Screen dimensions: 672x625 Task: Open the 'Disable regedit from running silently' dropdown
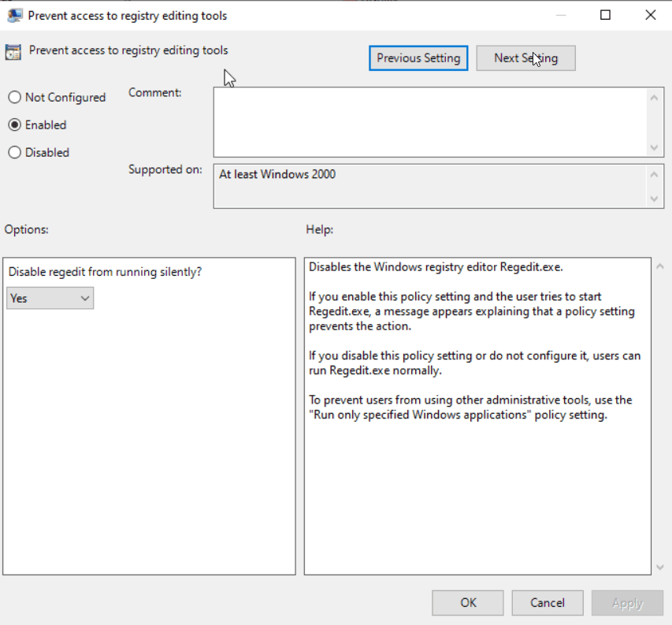50,299
